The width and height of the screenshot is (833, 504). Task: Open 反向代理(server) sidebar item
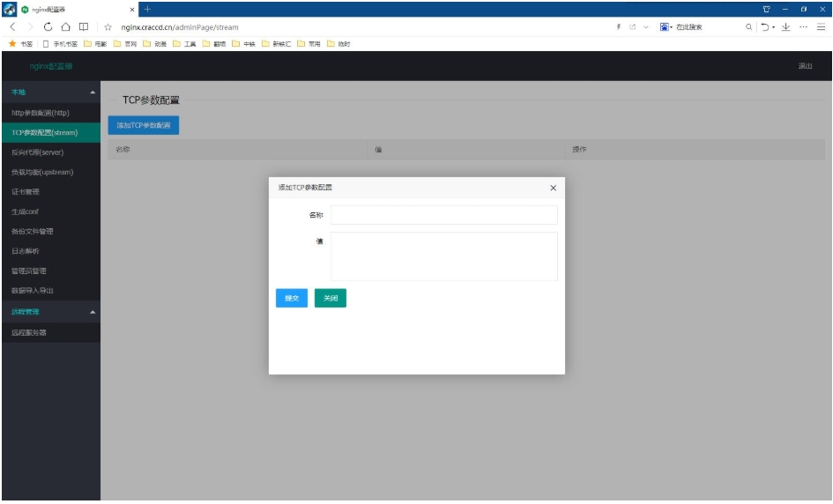click(37, 152)
